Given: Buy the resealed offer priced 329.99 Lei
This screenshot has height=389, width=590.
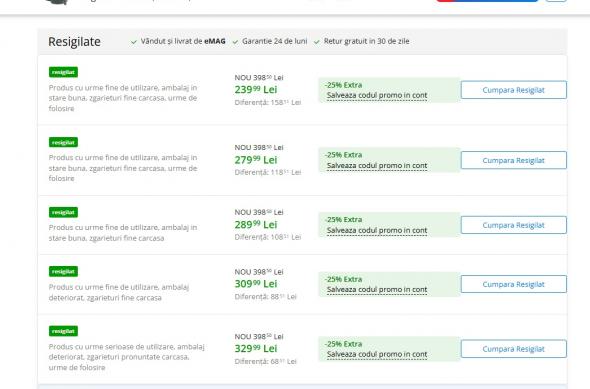Looking at the screenshot, I should 514,349.
